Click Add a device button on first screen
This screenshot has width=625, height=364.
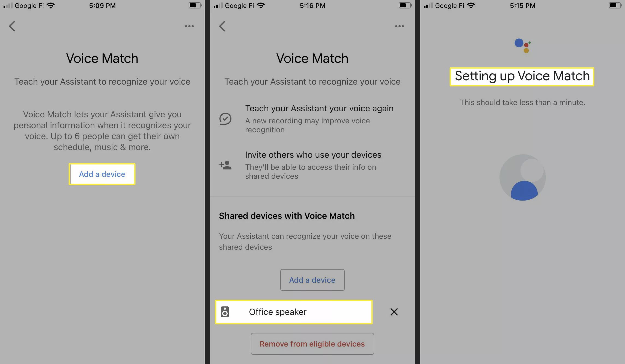click(x=102, y=174)
